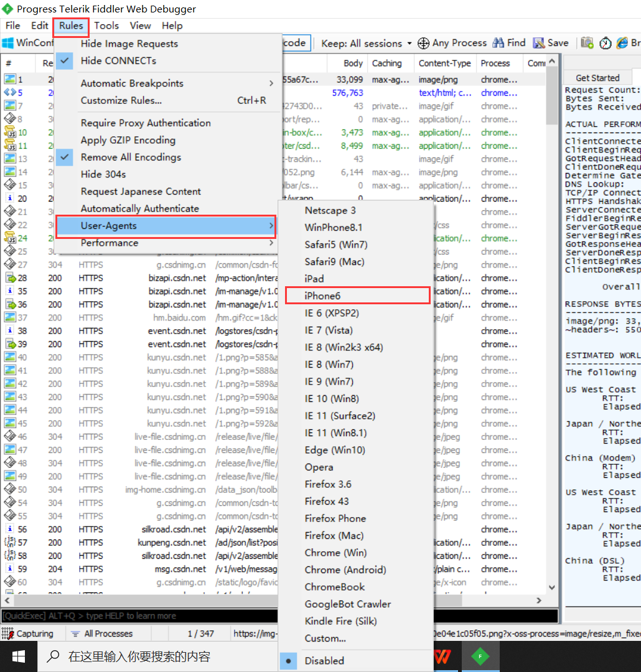Click the Find binoculars icon

point(498,43)
